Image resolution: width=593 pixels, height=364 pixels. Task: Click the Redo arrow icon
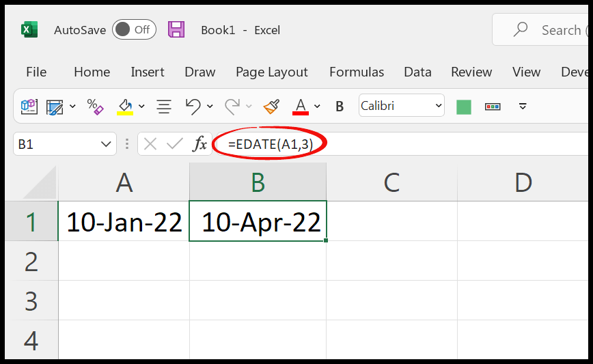click(232, 107)
